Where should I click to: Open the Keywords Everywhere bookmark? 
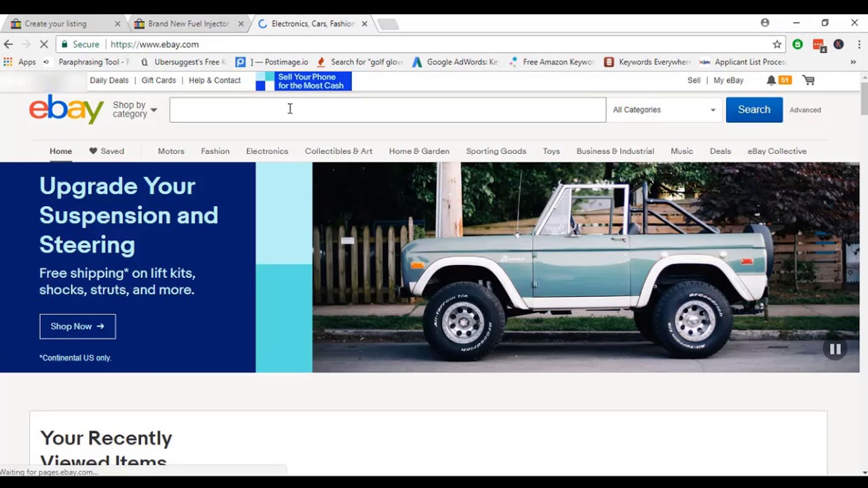coord(648,62)
